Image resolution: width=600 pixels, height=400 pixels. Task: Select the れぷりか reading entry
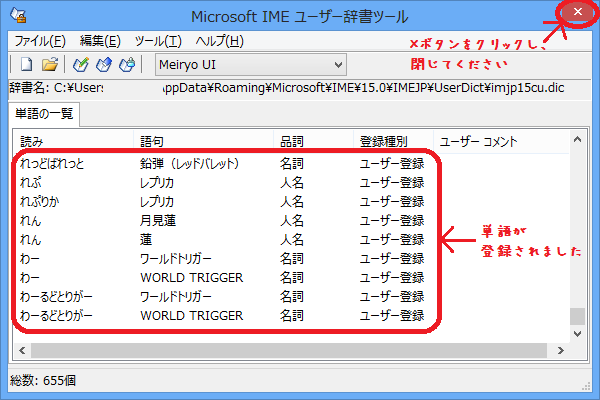(39, 202)
